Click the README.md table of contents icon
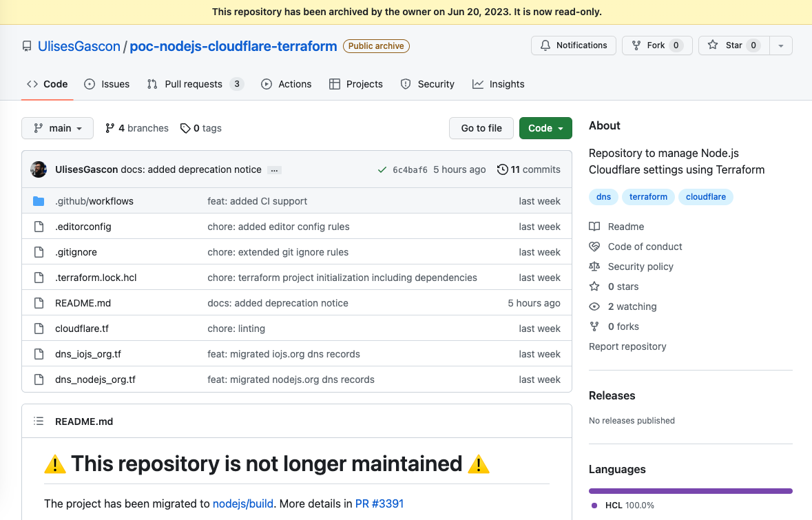Viewport: 812px width, 520px height. point(39,422)
